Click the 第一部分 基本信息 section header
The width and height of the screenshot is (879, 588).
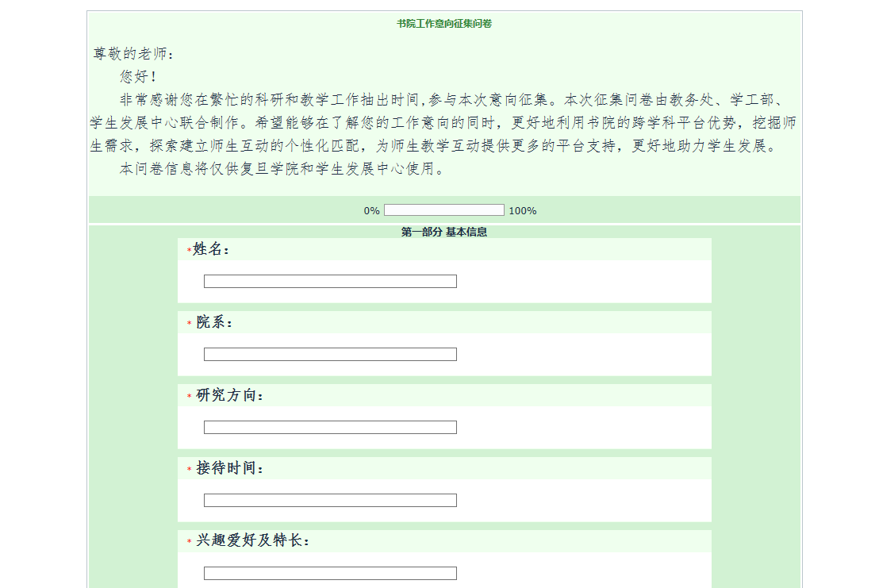pyautogui.click(x=444, y=232)
